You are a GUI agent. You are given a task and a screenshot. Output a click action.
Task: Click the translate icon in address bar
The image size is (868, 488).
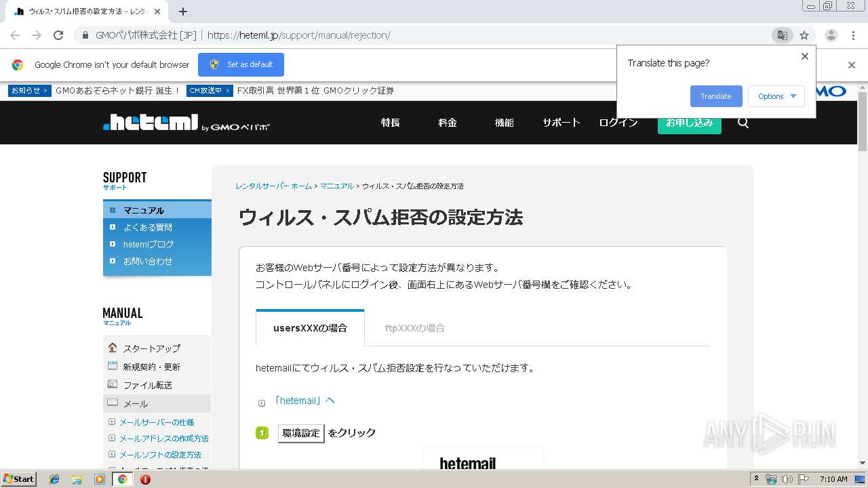click(782, 35)
